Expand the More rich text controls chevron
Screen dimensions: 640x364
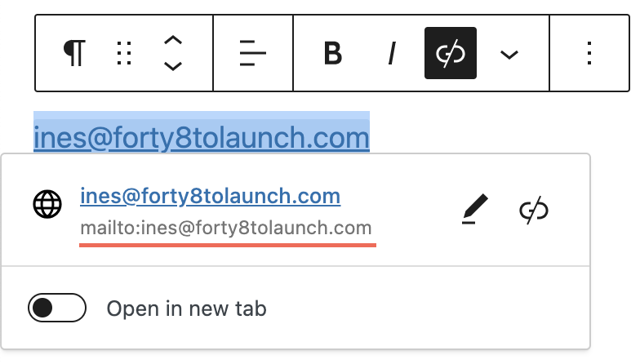point(509,55)
